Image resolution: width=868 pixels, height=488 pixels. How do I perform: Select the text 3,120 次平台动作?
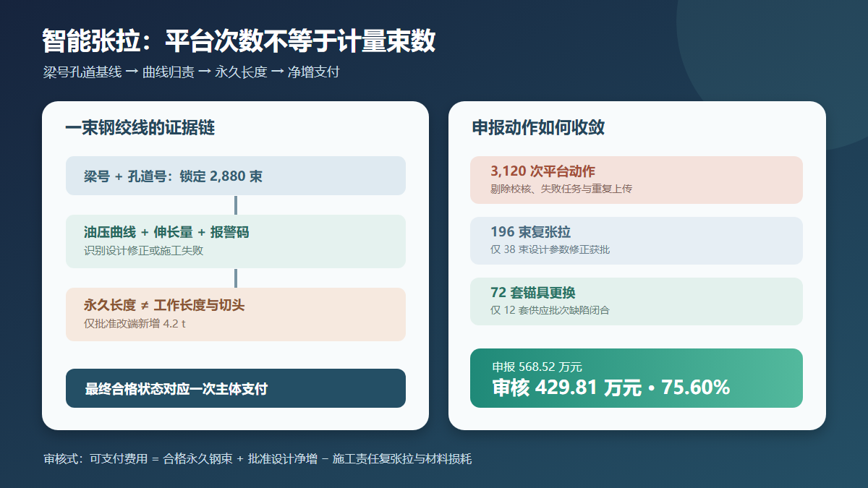(542, 171)
